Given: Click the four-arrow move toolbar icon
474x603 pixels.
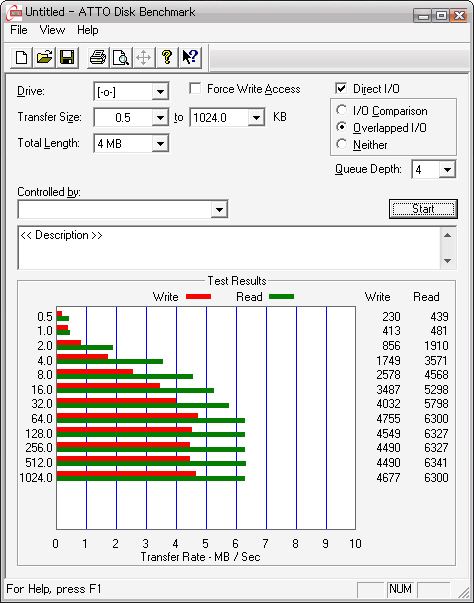Looking at the screenshot, I should point(144,58).
